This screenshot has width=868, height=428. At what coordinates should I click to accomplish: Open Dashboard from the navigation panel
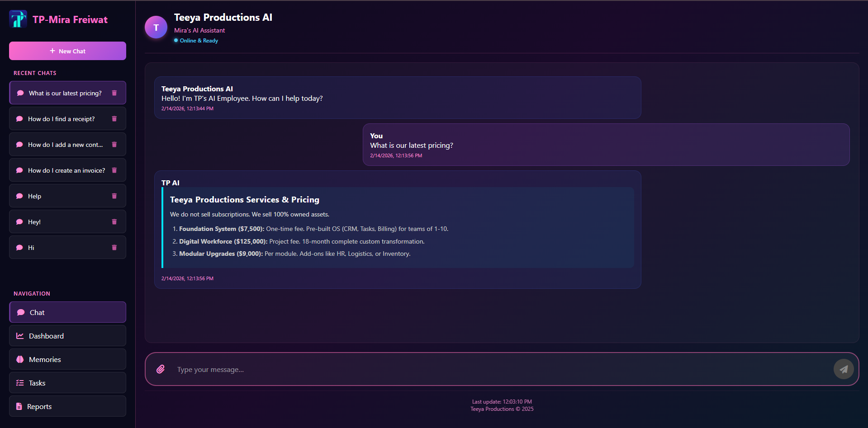(67, 335)
